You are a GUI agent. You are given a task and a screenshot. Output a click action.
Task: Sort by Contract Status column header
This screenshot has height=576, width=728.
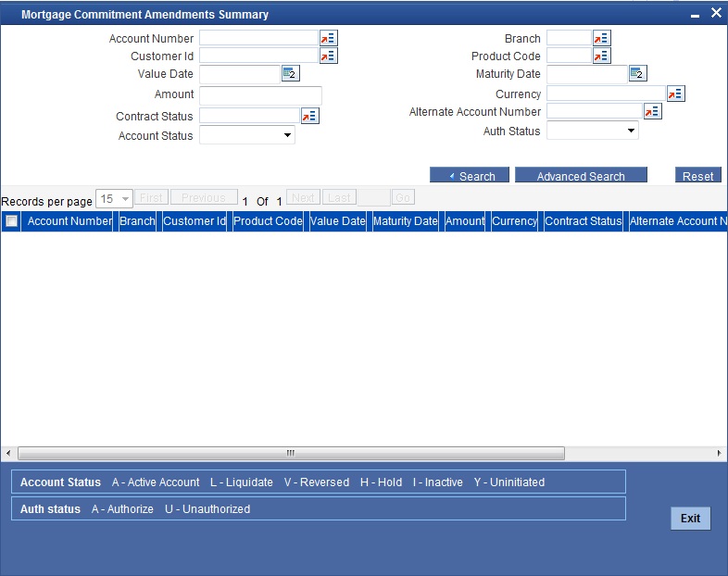click(x=584, y=221)
